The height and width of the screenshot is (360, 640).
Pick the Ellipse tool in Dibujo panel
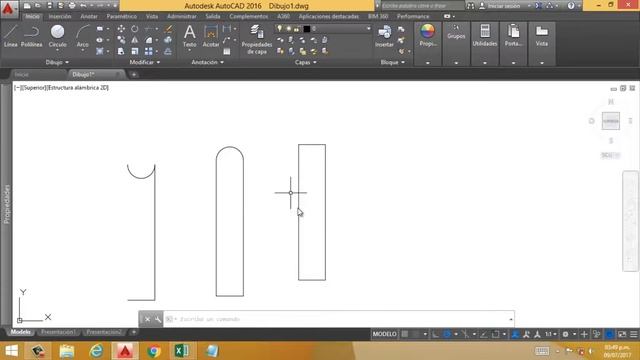(x=100, y=40)
